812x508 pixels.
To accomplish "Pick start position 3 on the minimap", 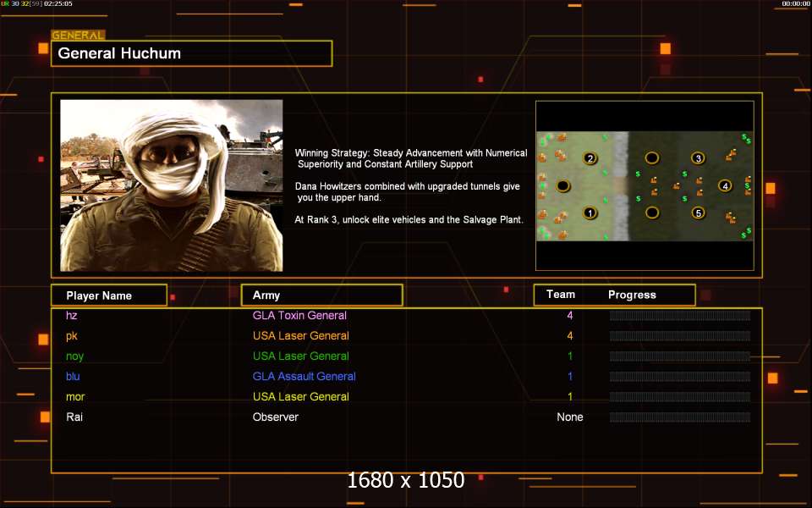I will click(698, 158).
